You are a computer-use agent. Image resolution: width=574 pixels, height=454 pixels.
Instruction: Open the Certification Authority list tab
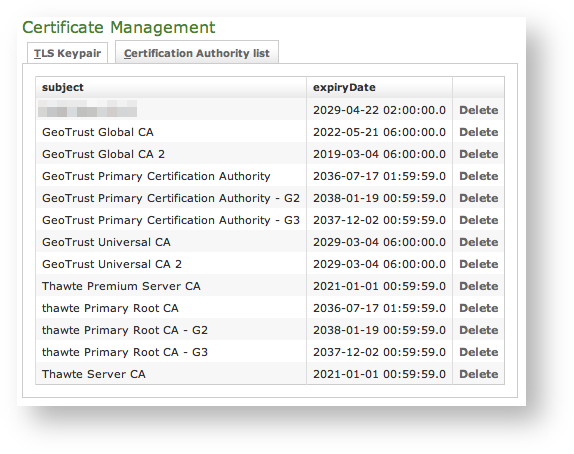click(x=197, y=53)
